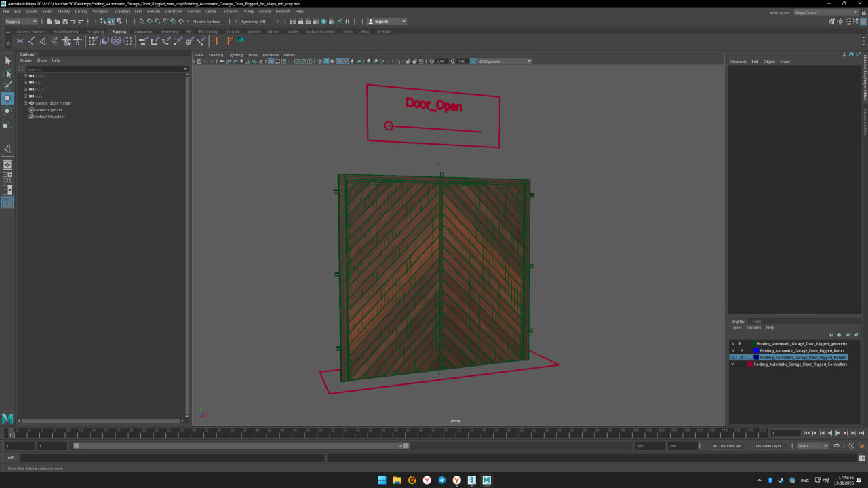Switch to four view layout
This screenshot has width=868, height=488.
7,178
